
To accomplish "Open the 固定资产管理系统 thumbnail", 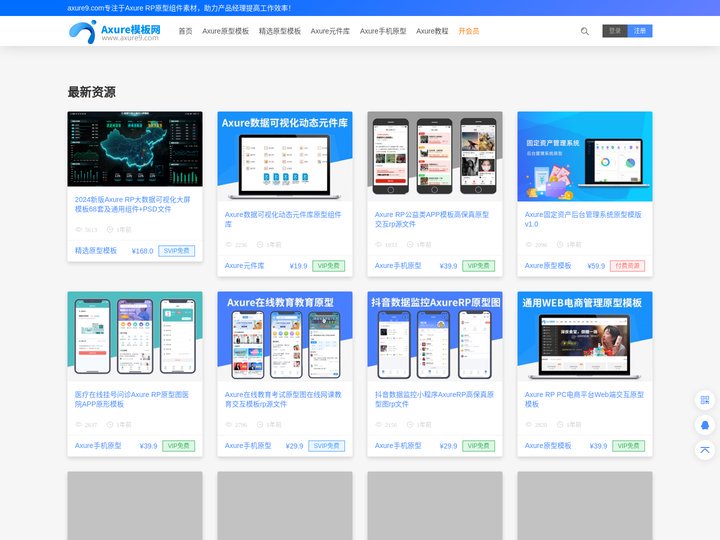I will click(x=585, y=156).
